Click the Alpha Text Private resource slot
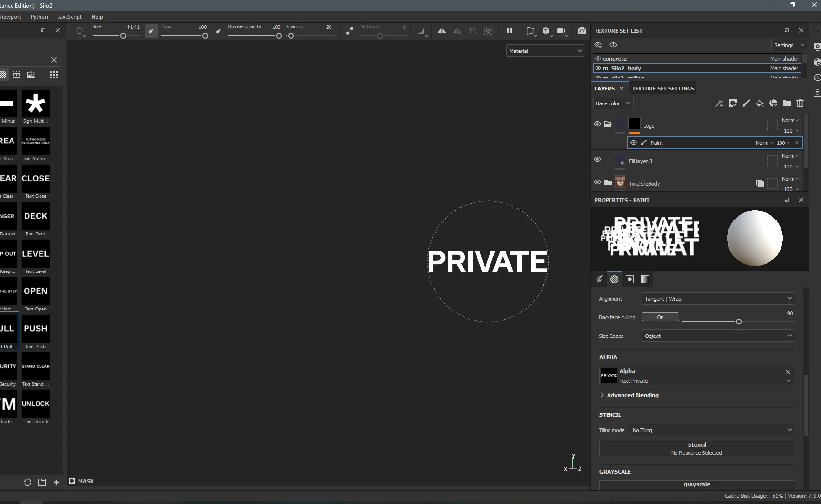 point(697,375)
